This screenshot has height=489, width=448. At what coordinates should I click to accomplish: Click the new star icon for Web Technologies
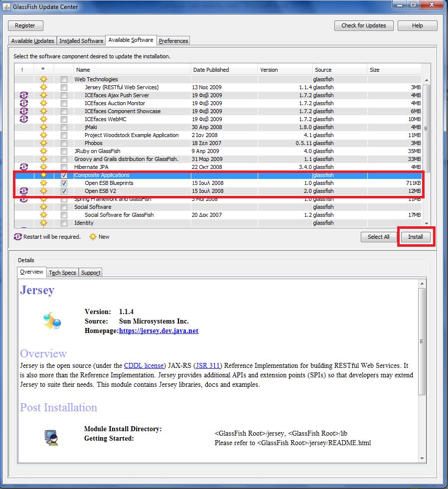coord(43,79)
